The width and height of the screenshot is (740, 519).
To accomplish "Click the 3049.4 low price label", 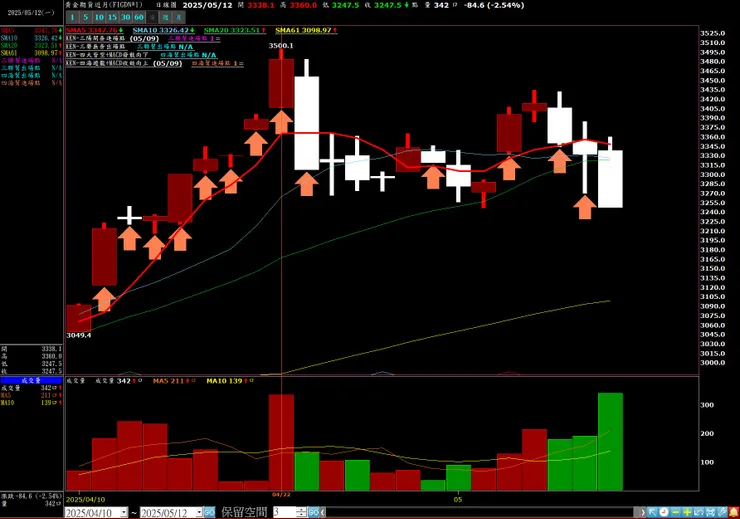I will tap(79, 335).
